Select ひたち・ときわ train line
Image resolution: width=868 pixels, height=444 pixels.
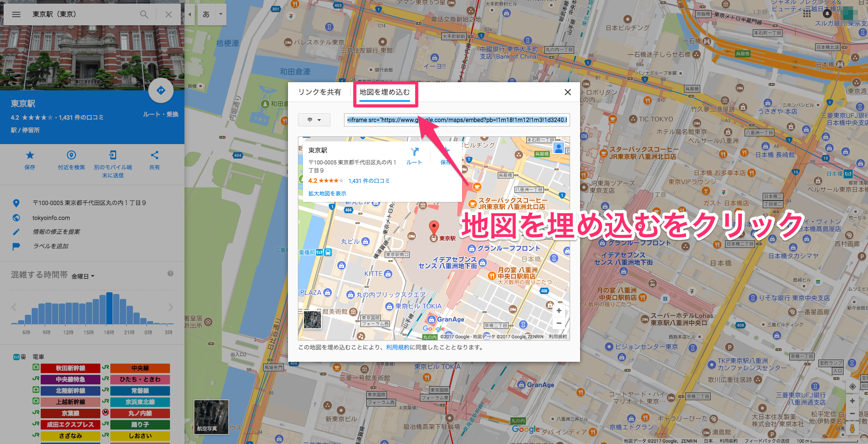point(140,379)
